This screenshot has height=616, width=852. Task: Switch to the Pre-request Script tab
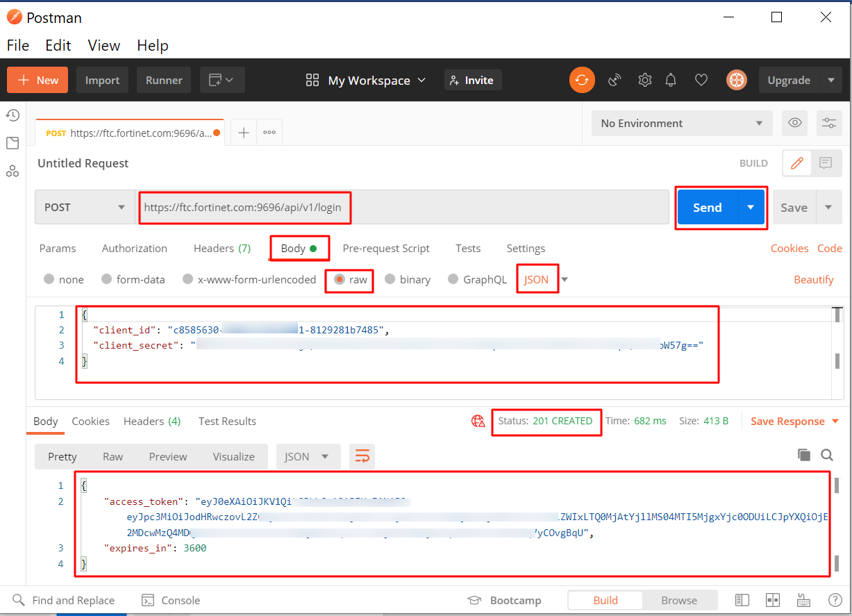click(386, 248)
